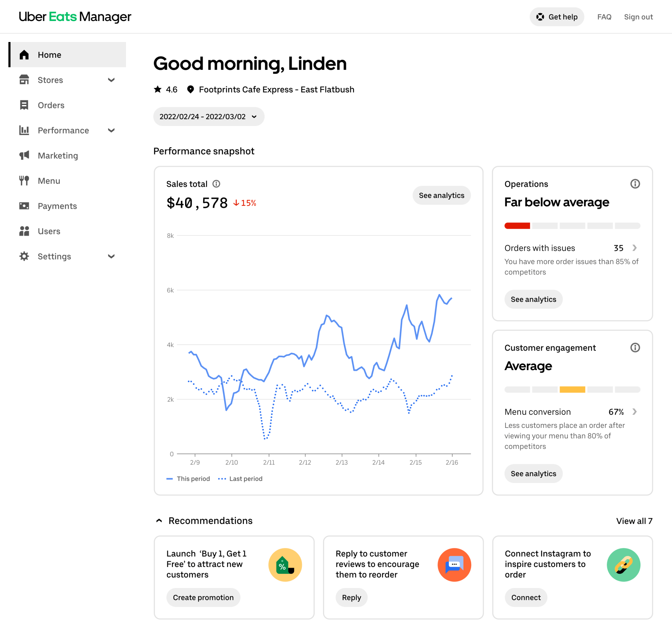Click the Customer engagement info icon
Image resolution: width=672 pixels, height=630 pixels.
(x=635, y=348)
